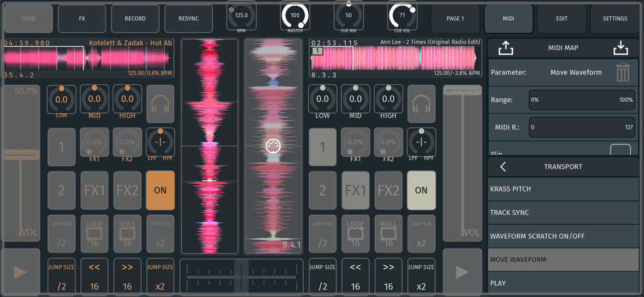Screen dimensions: 644x297
Task: Toggle left deck FX2 button
Action: [x=127, y=190]
